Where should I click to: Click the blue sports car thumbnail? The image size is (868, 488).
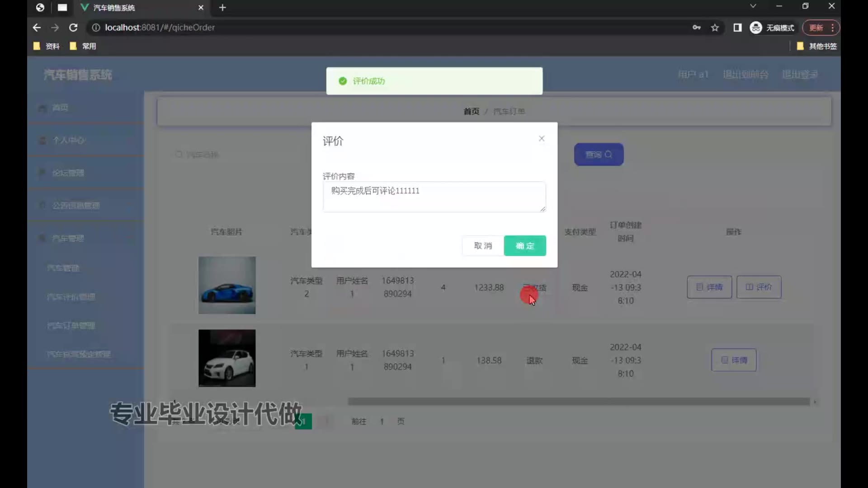coord(227,285)
